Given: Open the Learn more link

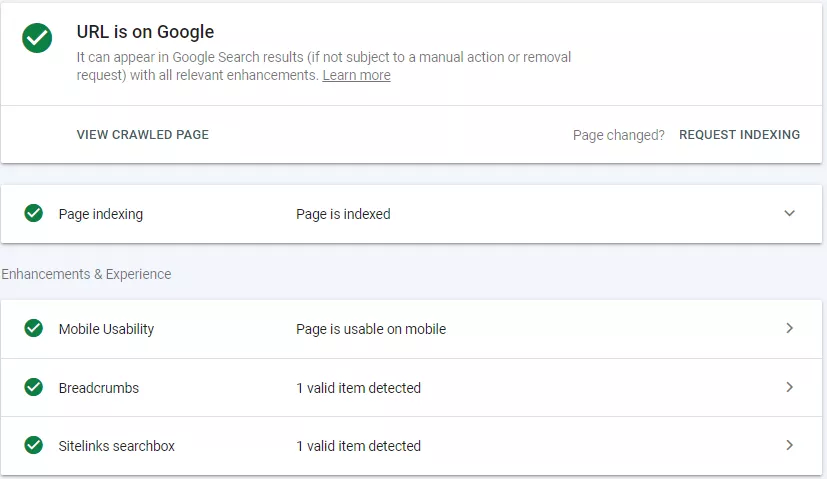Looking at the screenshot, I should (x=356, y=76).
